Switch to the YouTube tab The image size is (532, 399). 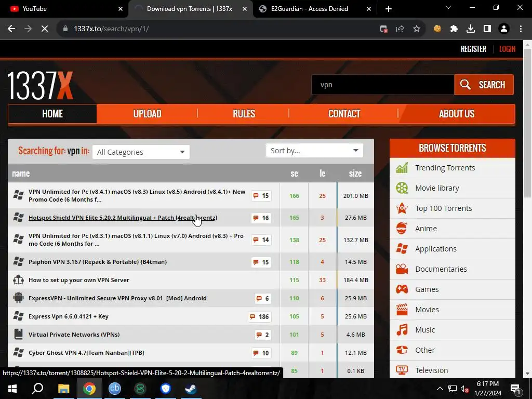pos(64,9)
